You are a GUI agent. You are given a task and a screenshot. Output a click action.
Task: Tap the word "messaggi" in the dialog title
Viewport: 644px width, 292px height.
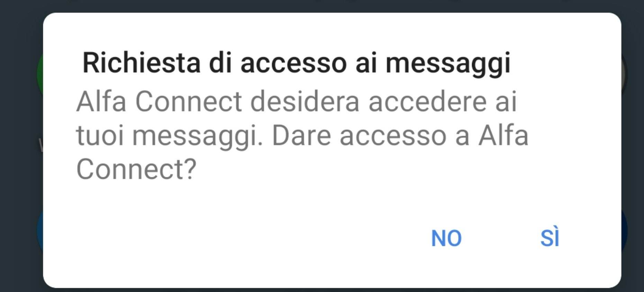tap(448, 64)
